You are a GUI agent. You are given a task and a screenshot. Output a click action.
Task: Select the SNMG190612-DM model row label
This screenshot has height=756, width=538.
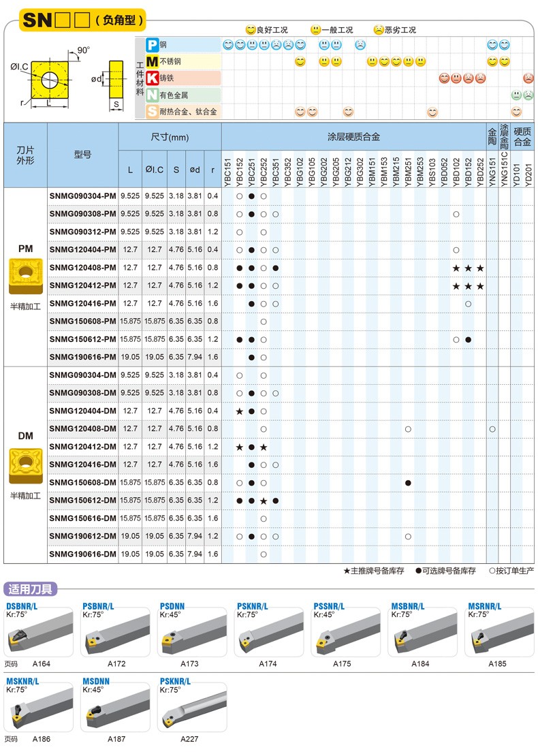pyautogui.click(x=83, y=536)
